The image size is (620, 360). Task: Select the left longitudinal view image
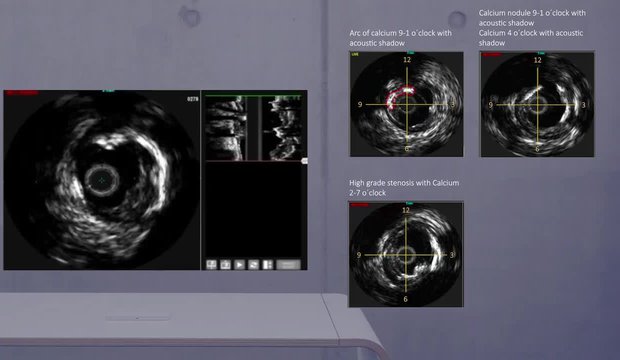(226, 129)
